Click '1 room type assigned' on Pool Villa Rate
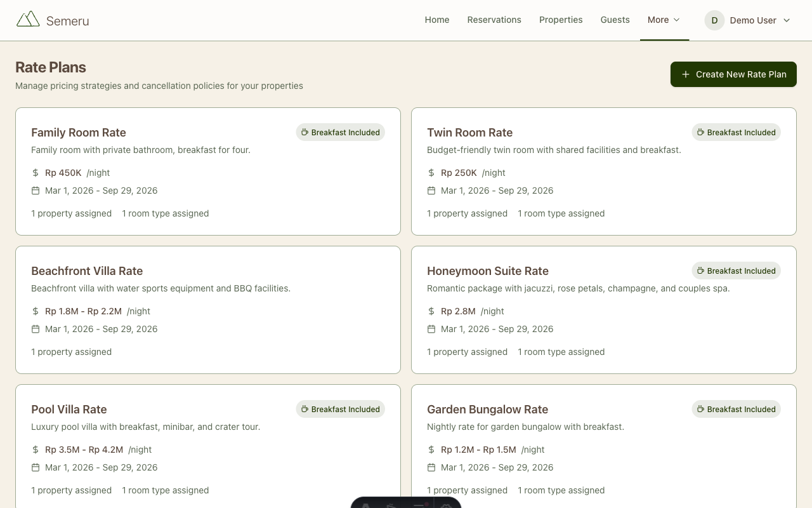The height and width of the screenshot is (508, 812). (166, 490)
